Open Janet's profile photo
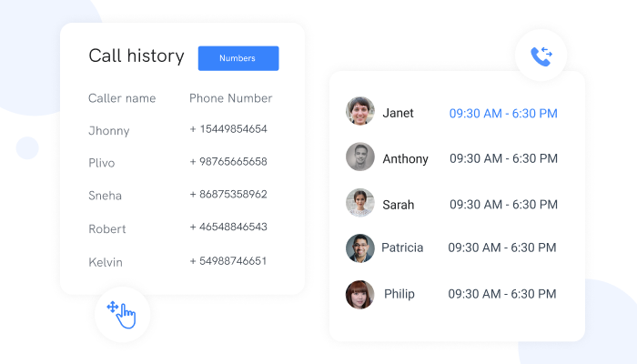Image resolution: width=637 pixels, height=364 pixels. coord(360,111)
